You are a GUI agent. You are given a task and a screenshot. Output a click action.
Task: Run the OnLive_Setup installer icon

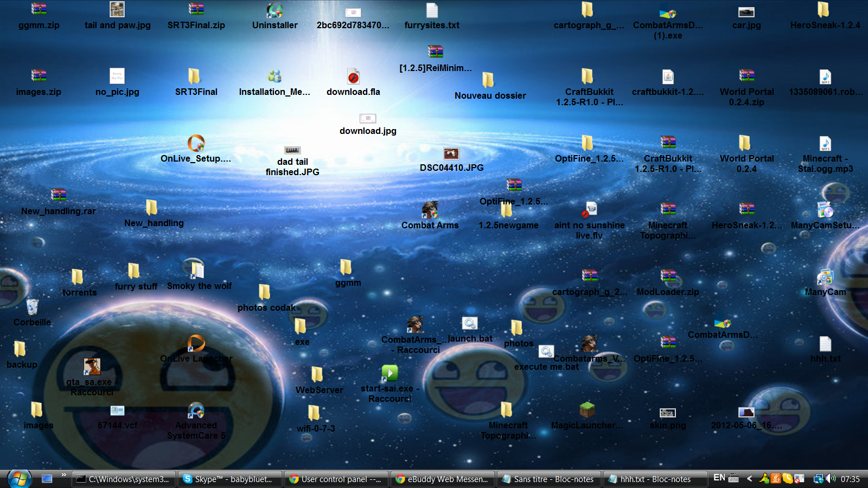click(196, 143)
